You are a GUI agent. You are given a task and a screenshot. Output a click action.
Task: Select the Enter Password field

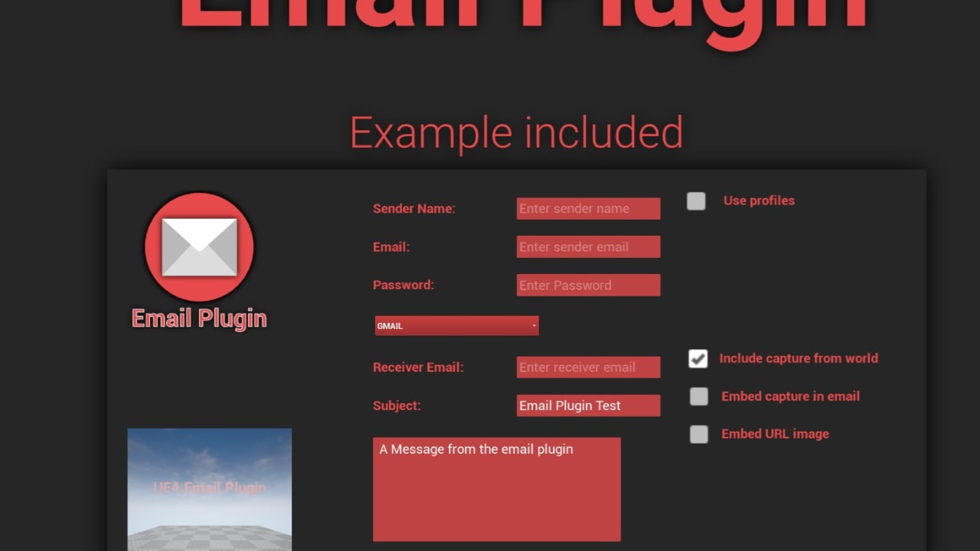click(588, 285)
